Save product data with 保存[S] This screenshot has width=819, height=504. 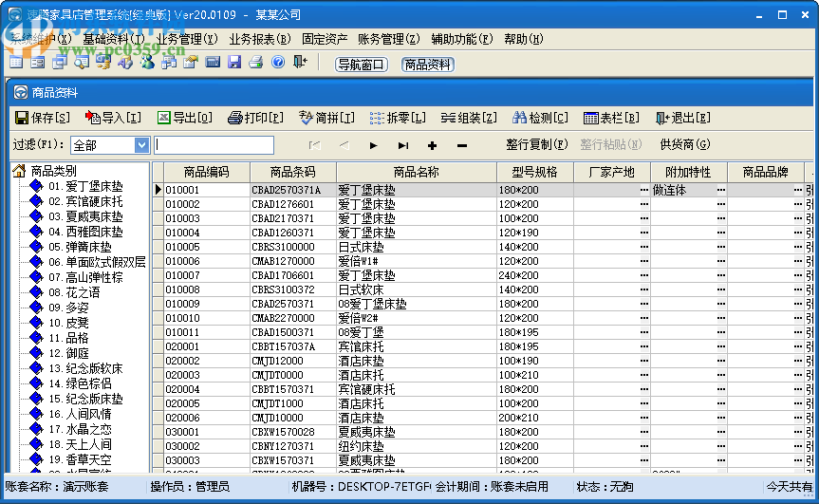(42, 118)
